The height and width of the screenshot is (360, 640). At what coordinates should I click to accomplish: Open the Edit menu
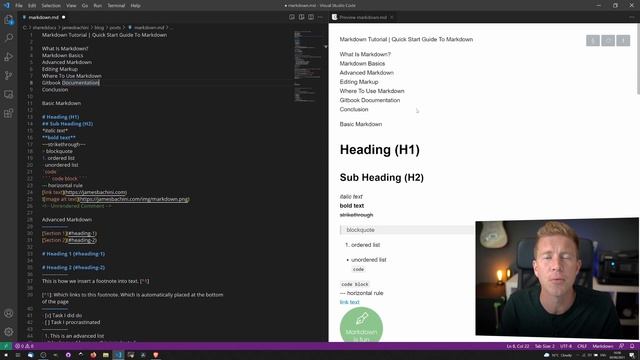[32, 6]
